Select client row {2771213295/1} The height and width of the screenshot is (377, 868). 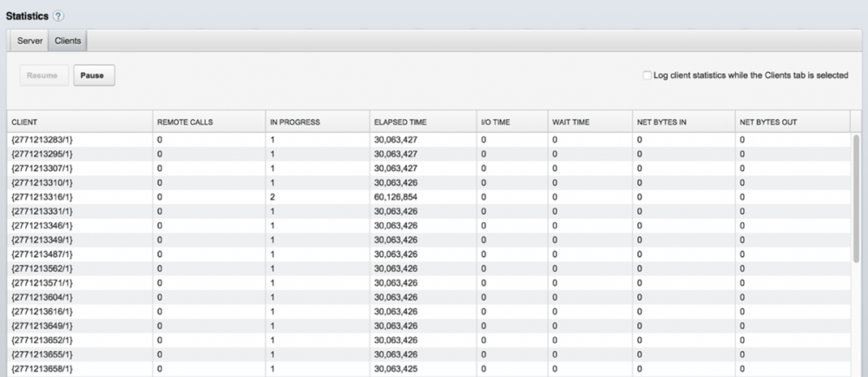coord(429,155)
